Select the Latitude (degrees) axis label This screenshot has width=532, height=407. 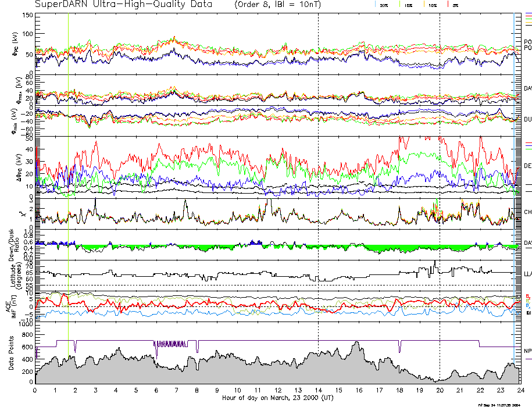pyautogui.click(x=13, y=274)
